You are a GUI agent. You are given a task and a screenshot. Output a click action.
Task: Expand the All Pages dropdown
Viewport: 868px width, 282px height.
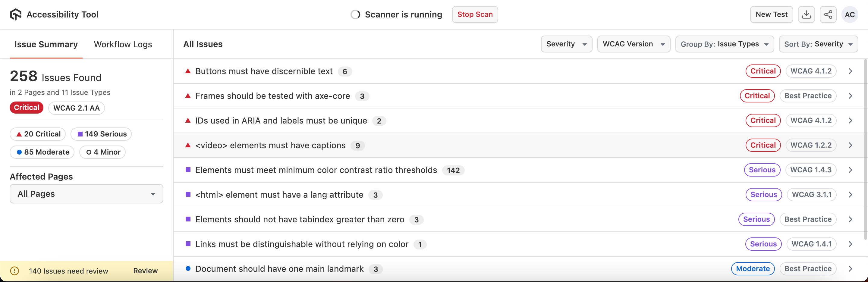coord(86,194)
